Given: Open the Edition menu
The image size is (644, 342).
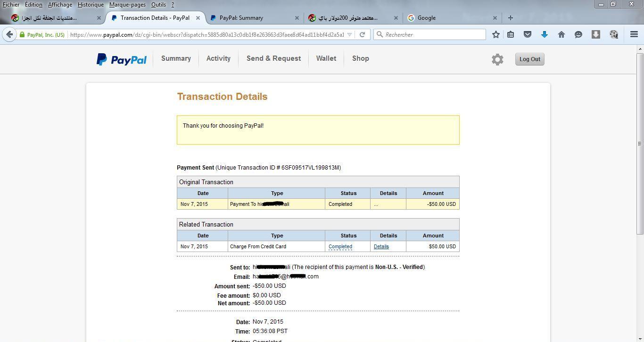Looking at the screenshot, I should pos(33,5).
